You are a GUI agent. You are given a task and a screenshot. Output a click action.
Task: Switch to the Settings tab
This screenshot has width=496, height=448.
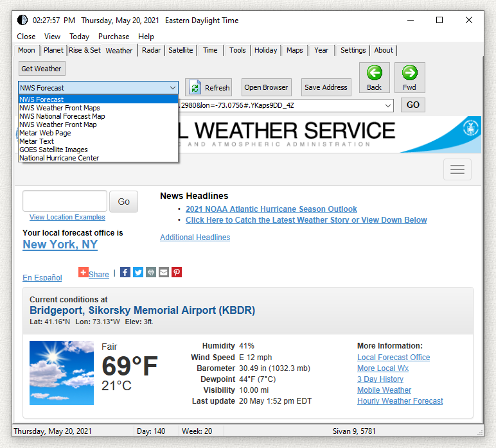(x=353, y=50)
